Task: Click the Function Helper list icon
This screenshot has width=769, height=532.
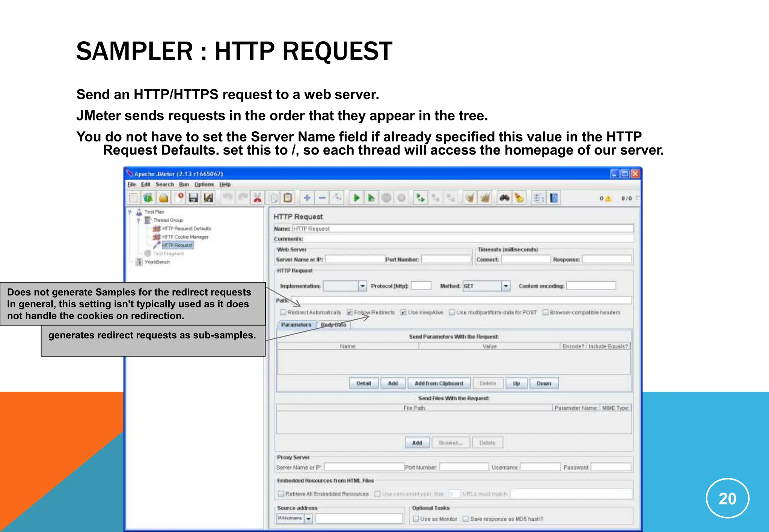Action: click(x=538, y=198)
